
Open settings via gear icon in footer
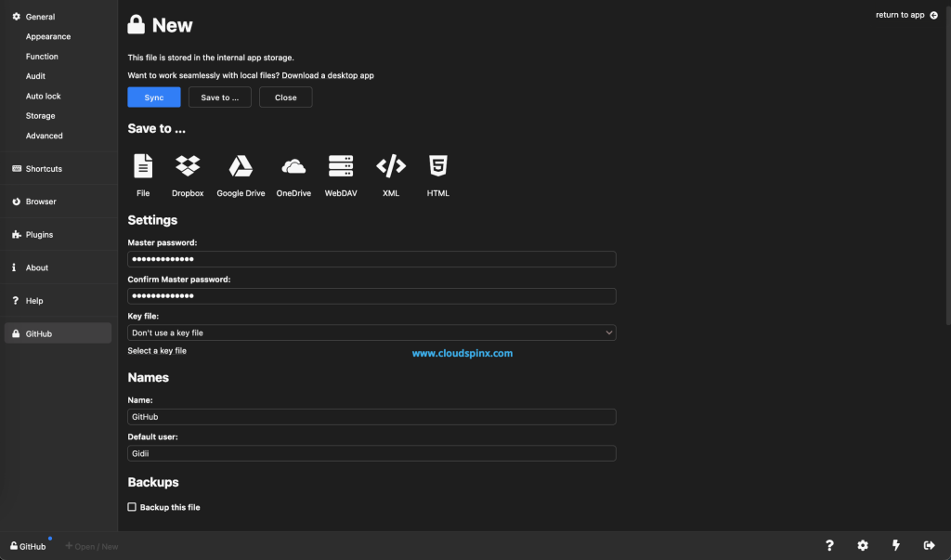tap(862, 545)
